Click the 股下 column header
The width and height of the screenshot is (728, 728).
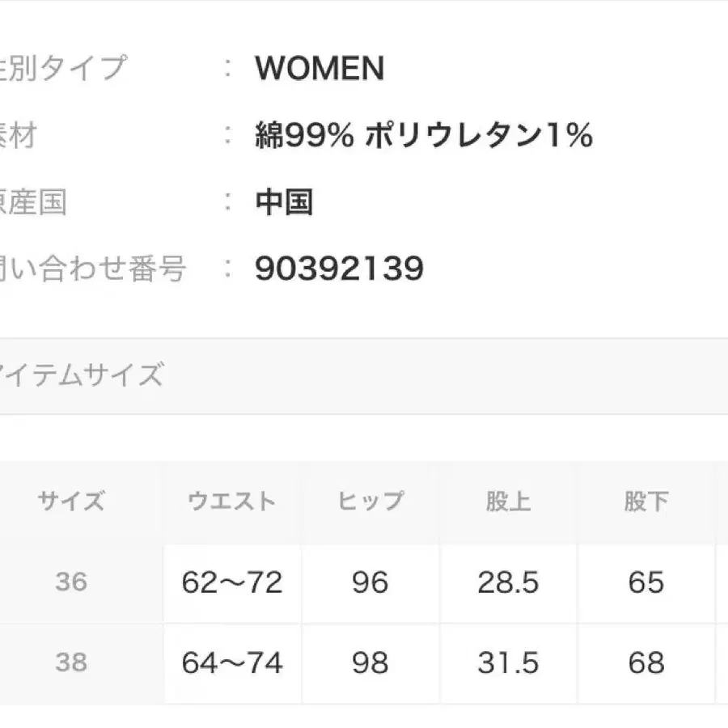(646, 502)
